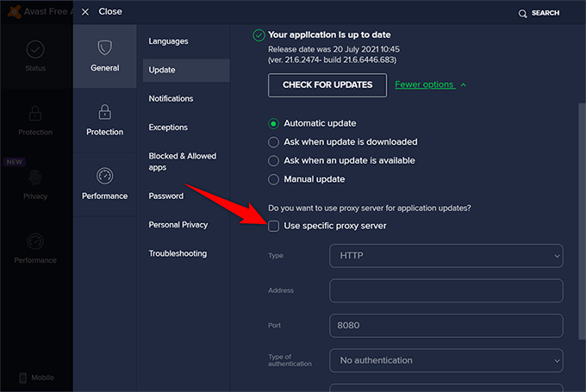The image size is (586, 392).
Task: Go to Blocked & Allowed apps
Action: point(182,161)
